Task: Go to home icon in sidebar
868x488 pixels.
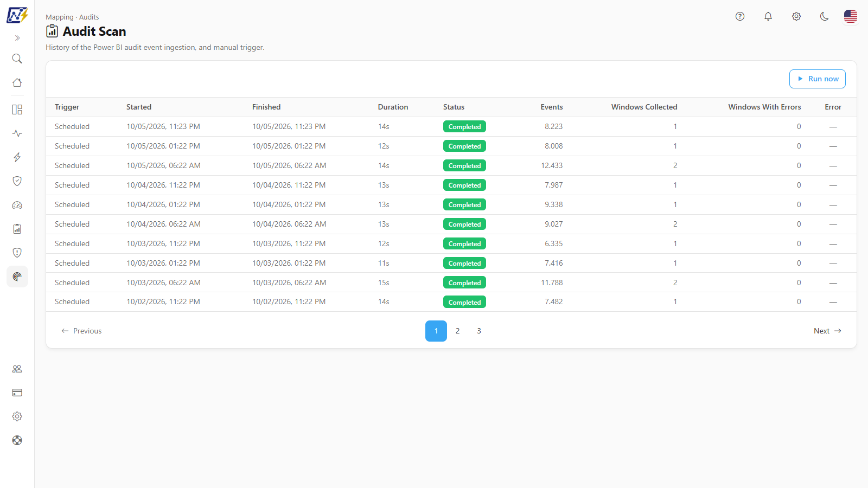Action: point(17,82)
